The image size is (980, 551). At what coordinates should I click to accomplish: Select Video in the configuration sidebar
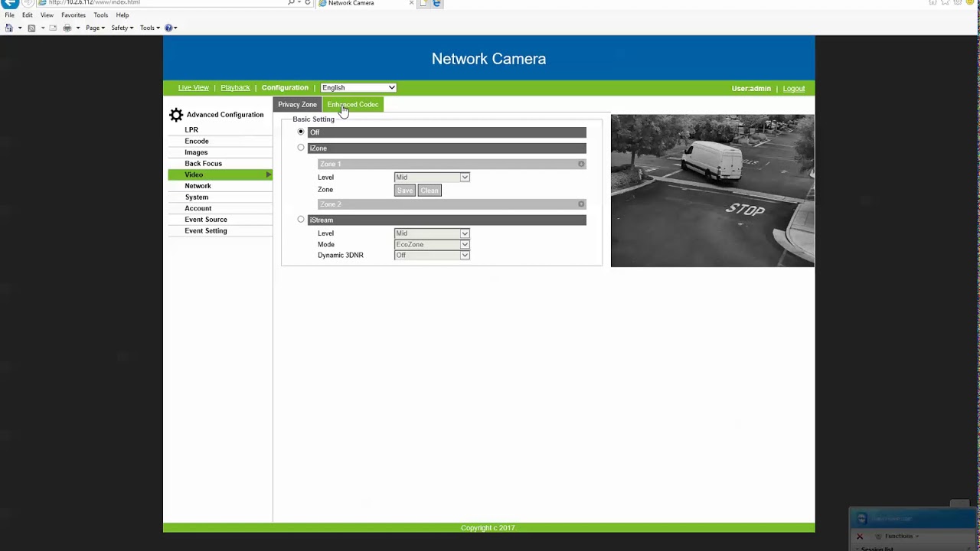[220, 174]
